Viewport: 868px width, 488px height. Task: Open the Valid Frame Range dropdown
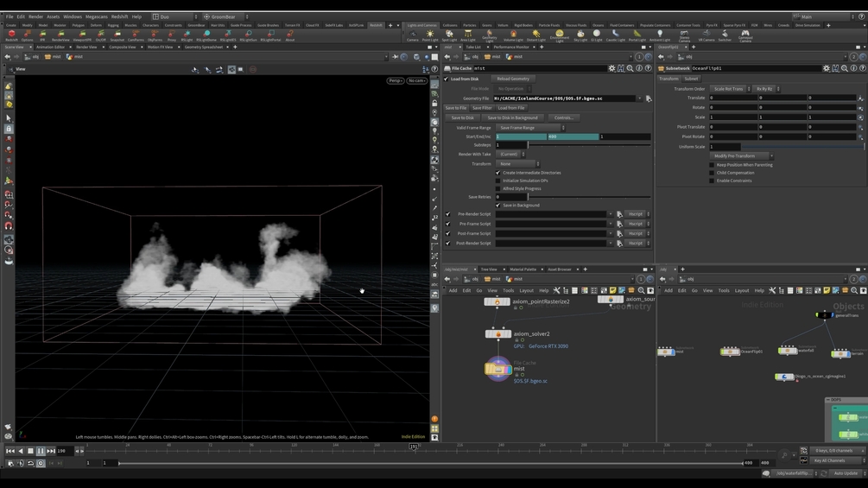530,128
